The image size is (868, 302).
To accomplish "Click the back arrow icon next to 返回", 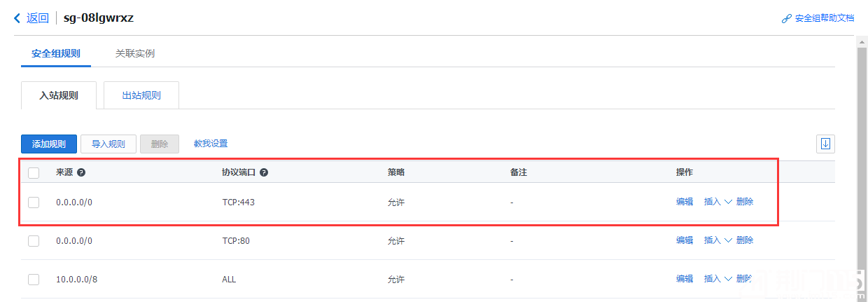I will pos(17,18).
